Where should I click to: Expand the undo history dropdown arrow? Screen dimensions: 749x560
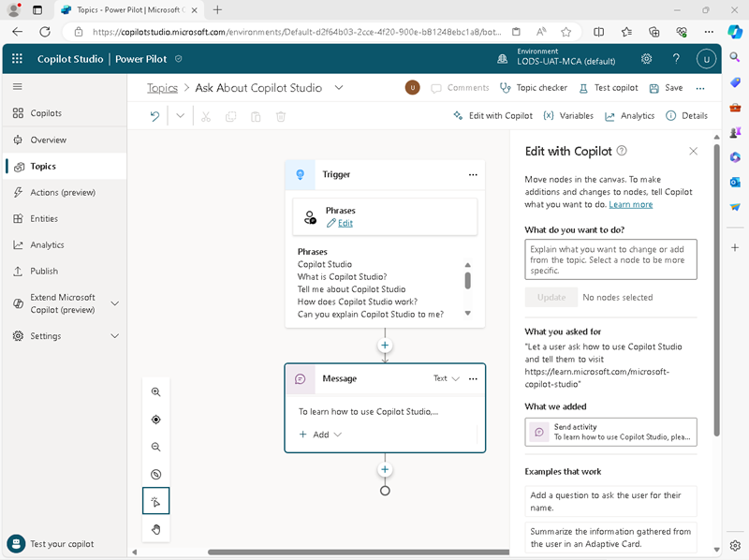pos(180,116)
